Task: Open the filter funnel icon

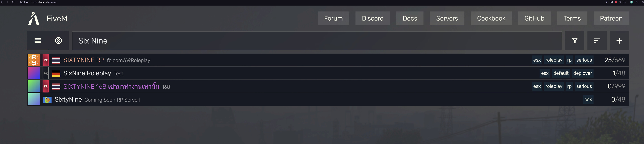Action: 575,41
